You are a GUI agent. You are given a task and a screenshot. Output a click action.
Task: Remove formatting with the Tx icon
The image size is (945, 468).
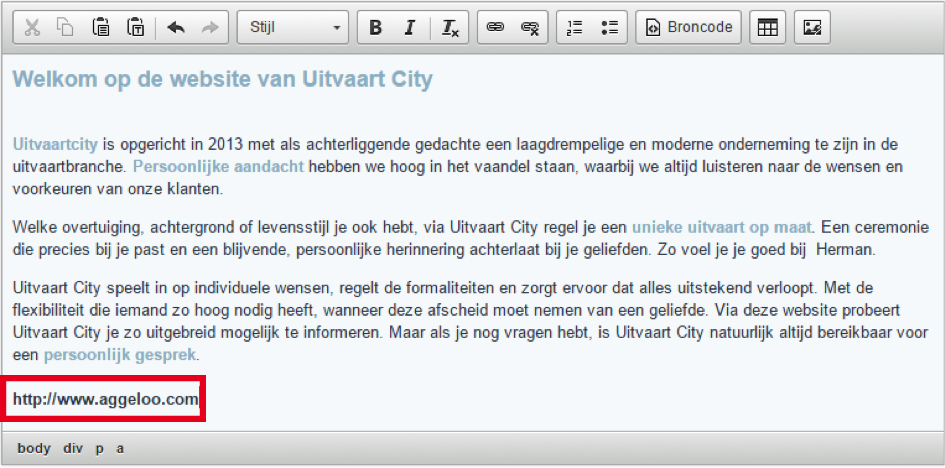point(450,28)
